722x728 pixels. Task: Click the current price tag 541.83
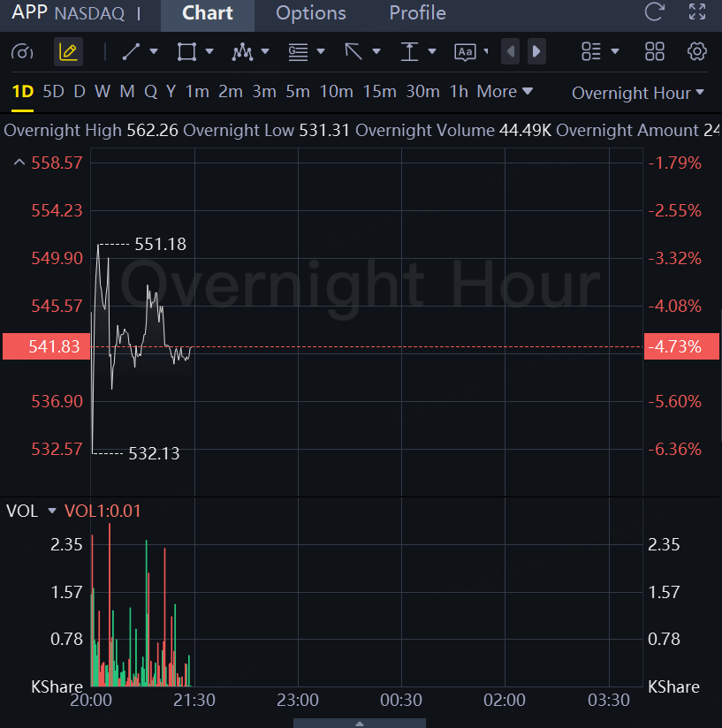47,346
